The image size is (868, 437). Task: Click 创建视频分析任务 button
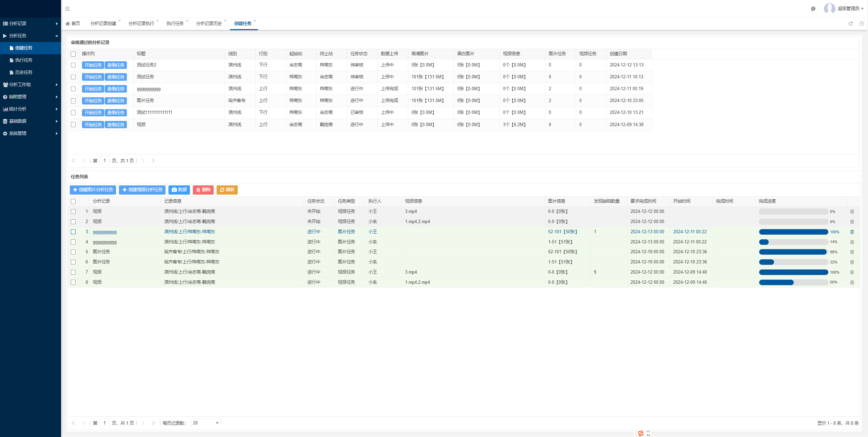(142, 190)
